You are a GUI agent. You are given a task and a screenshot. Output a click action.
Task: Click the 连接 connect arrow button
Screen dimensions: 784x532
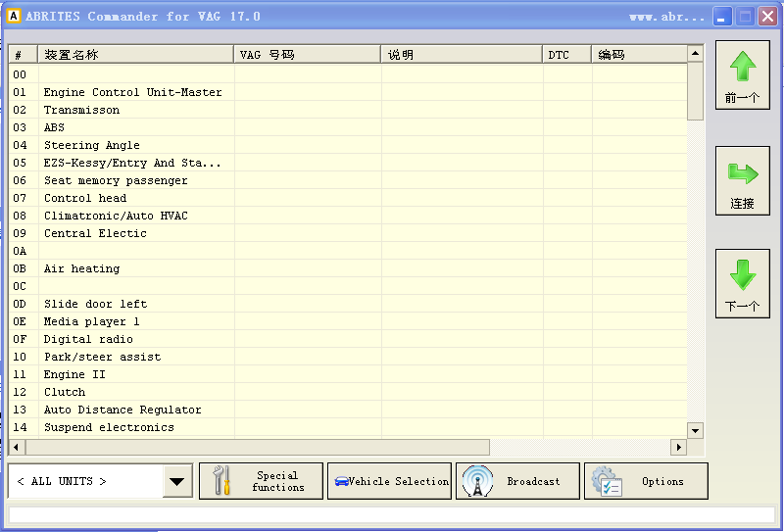(x=742, y=180)
